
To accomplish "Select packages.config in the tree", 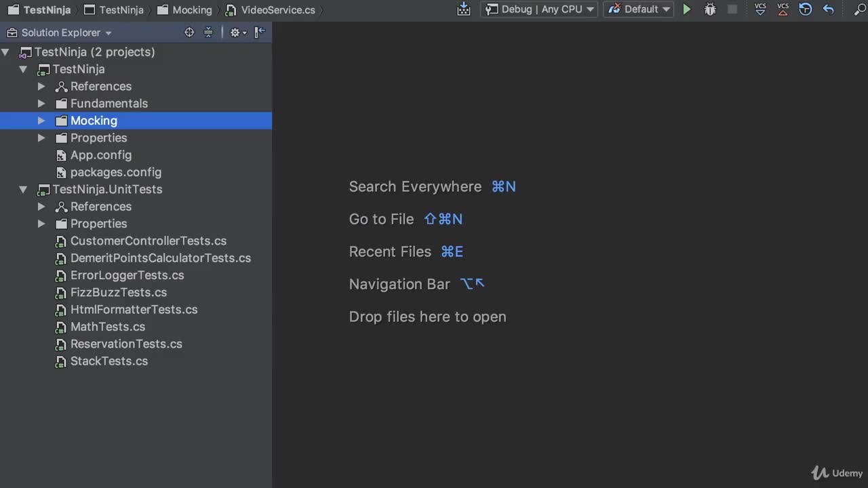I will point(136,172).
